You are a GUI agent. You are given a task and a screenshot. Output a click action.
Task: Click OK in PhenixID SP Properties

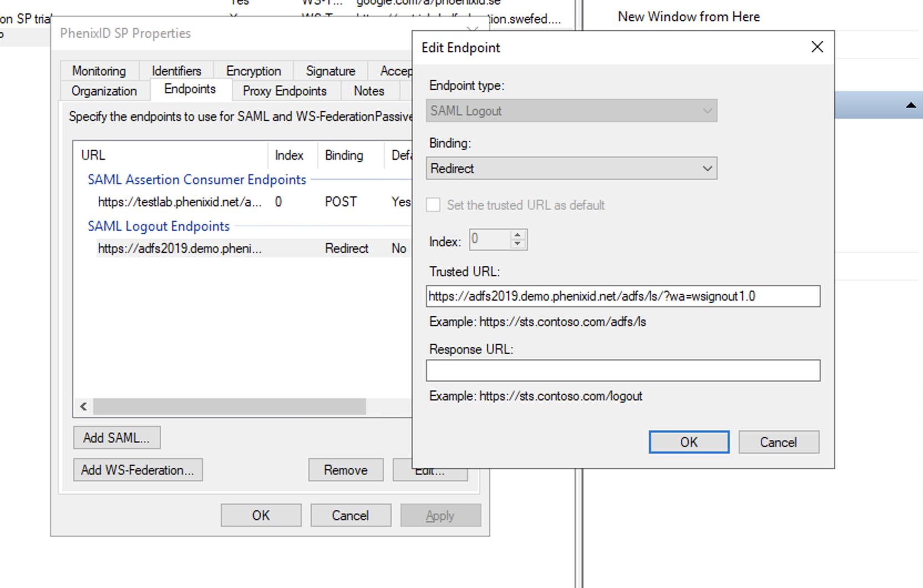[261, 515]
